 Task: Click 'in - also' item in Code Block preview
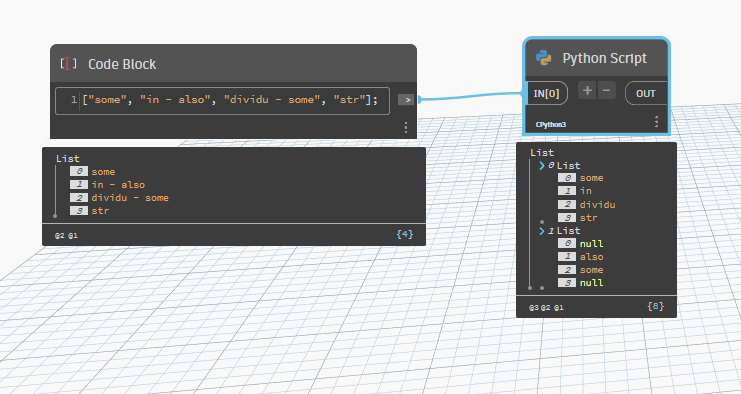point(118,185)
